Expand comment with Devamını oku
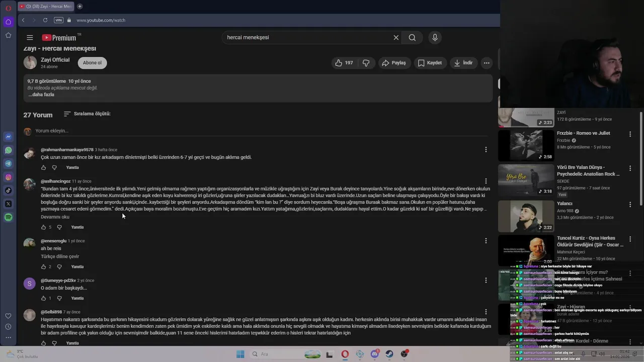 (x=55, y=217)
